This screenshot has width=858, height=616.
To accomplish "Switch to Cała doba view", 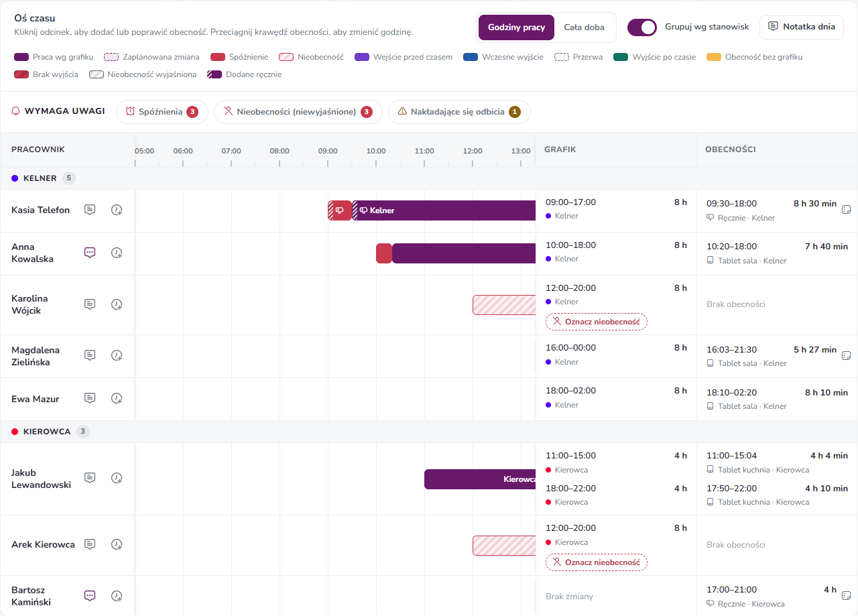I will 584,27.
